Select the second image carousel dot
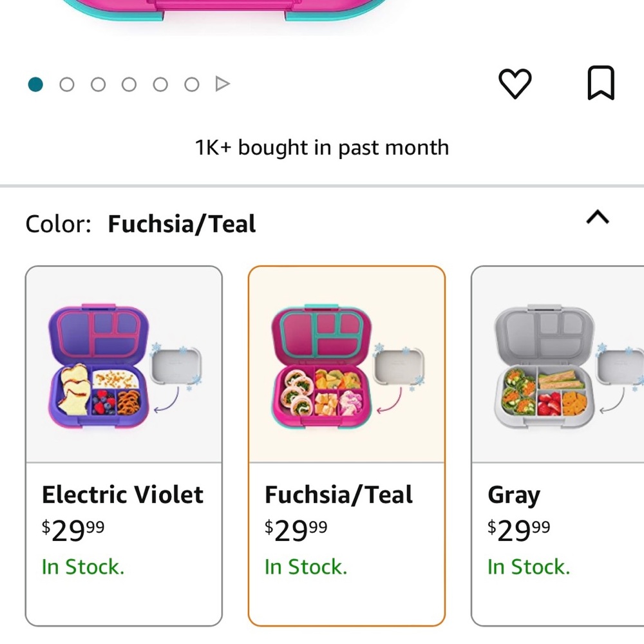Viewport: 644px width, 644px height. tap(67, 84)
